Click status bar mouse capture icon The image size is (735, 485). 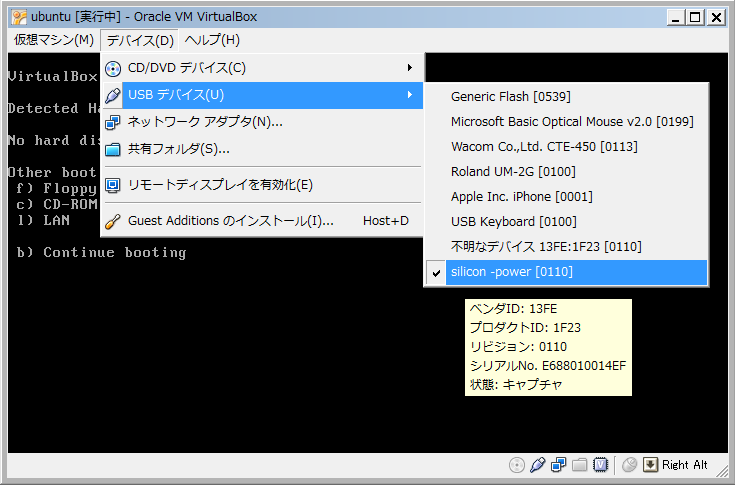click(630, 465)
